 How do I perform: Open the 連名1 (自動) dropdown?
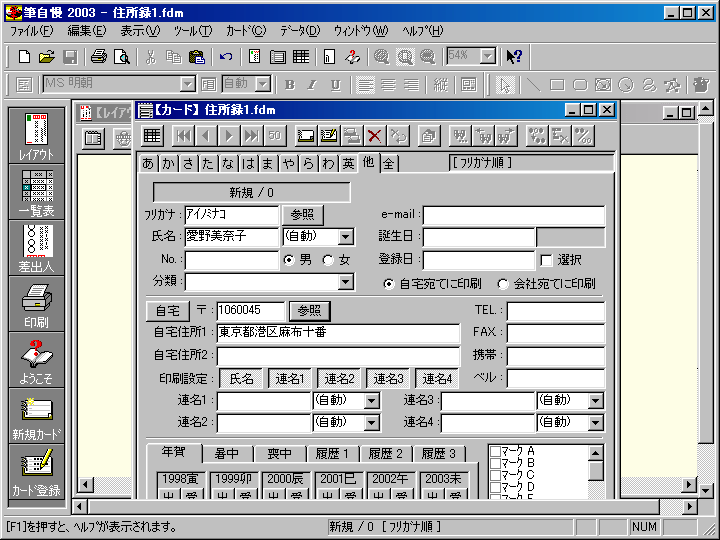click(x=371, y=401)
